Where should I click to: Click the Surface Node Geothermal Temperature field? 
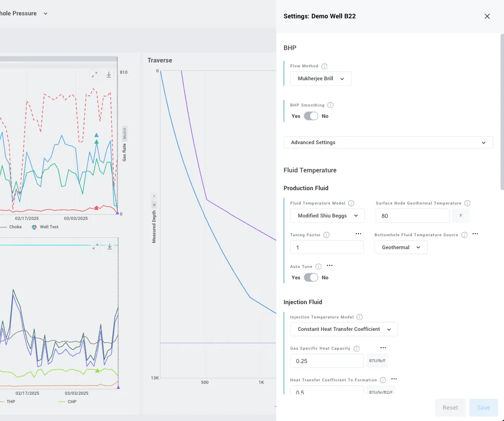(x=412, y=216)
